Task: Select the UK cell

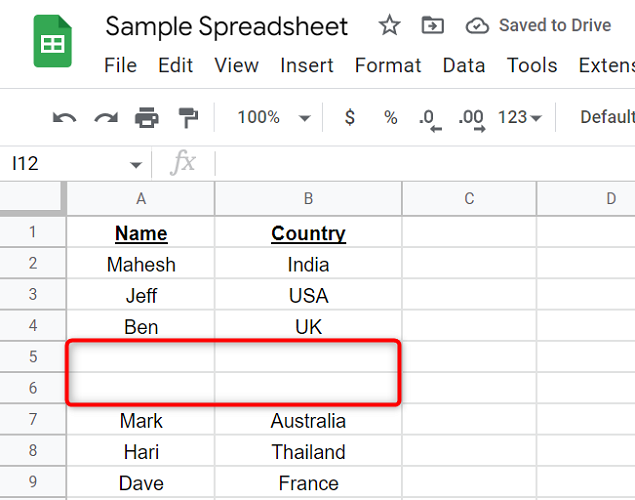Action: (308, 326)
